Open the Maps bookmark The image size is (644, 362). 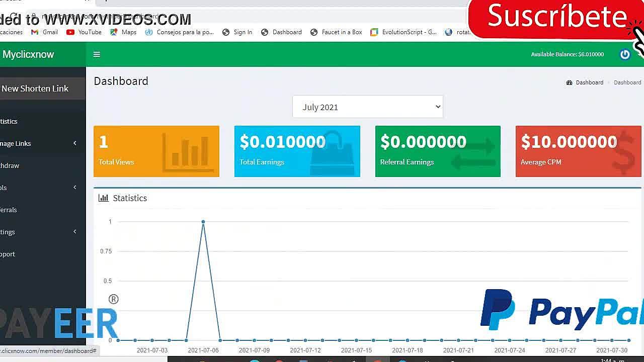pyautogui.click(x=123, y=32)
